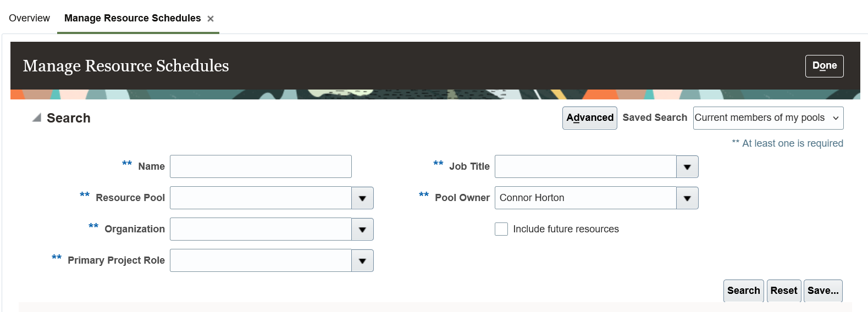Screen dimensions: 868x312
Task: Select the Manage Resource Schedules tab
Action: point(132,18)
